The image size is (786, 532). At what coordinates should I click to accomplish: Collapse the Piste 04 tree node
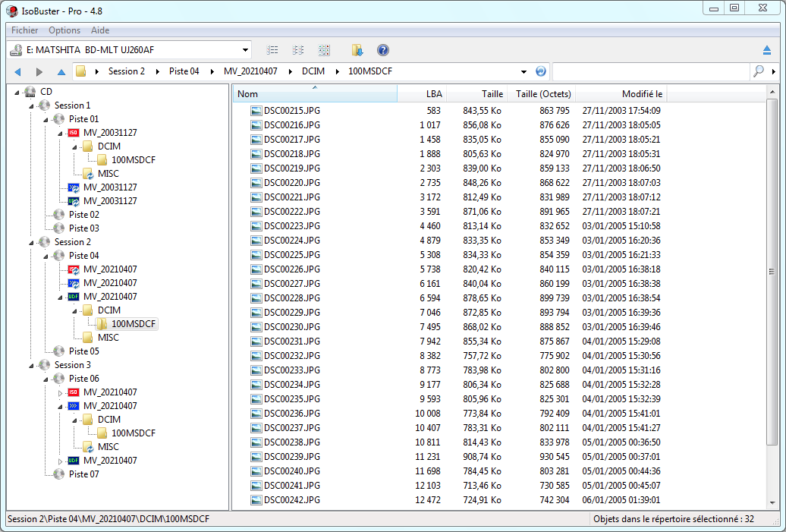pyautogui.click(x=46, y=257)
